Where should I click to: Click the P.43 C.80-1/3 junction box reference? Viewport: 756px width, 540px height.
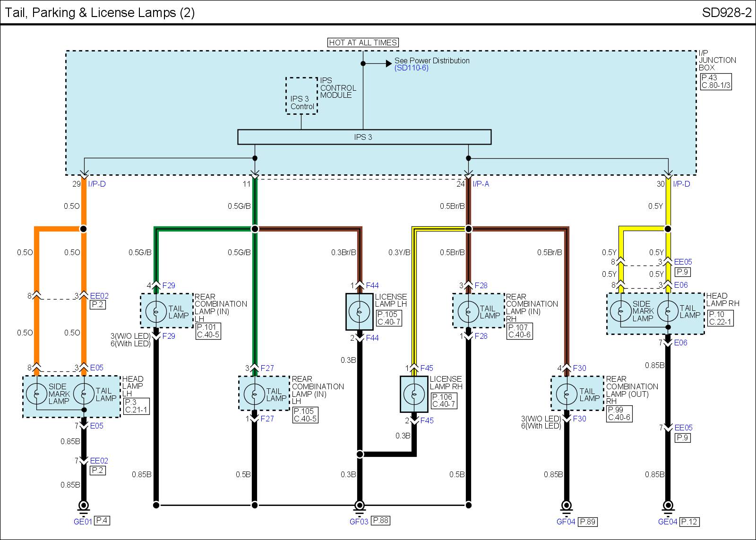(715, 82)
